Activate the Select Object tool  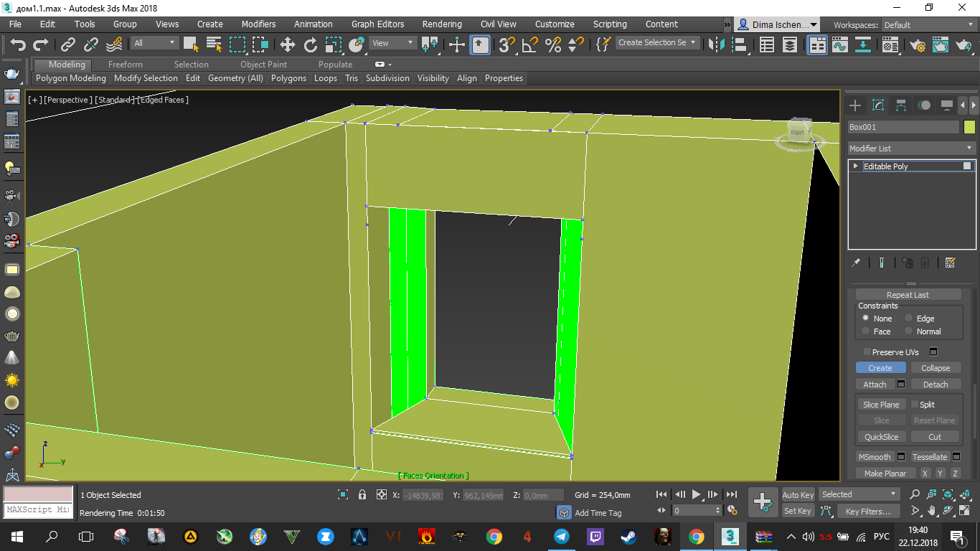191,44
